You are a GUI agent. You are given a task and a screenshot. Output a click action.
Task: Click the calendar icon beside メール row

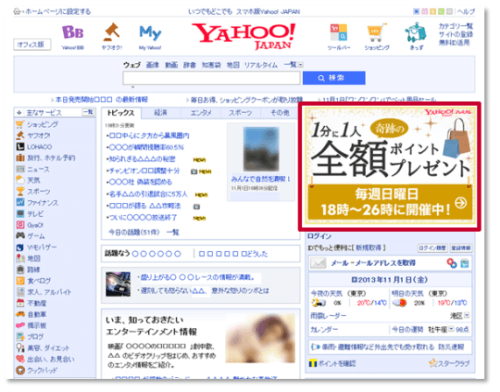[465, 263]
